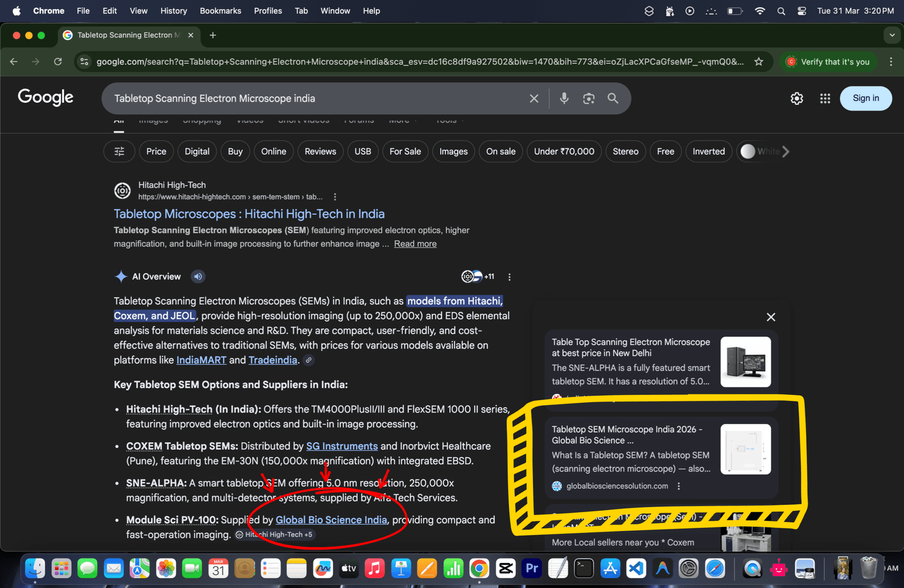This screenshot has height=588, width=904.
Task: Go to Google homepage via logo
Action: 46,98
